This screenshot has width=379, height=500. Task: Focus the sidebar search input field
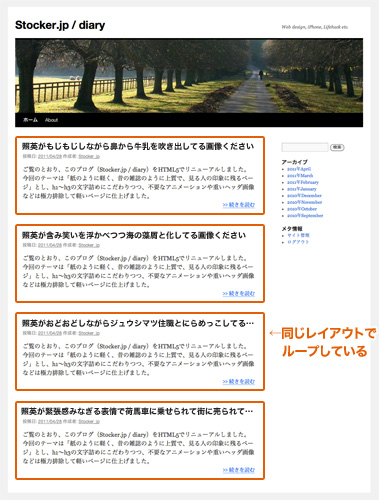(305, 147)
